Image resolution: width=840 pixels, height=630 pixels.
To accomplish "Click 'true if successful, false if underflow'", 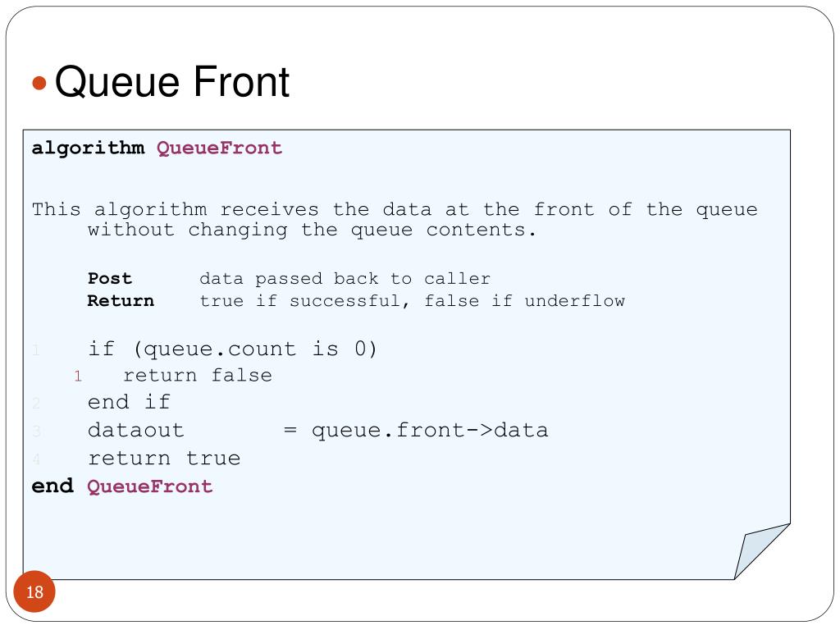I will coord(412,300).
